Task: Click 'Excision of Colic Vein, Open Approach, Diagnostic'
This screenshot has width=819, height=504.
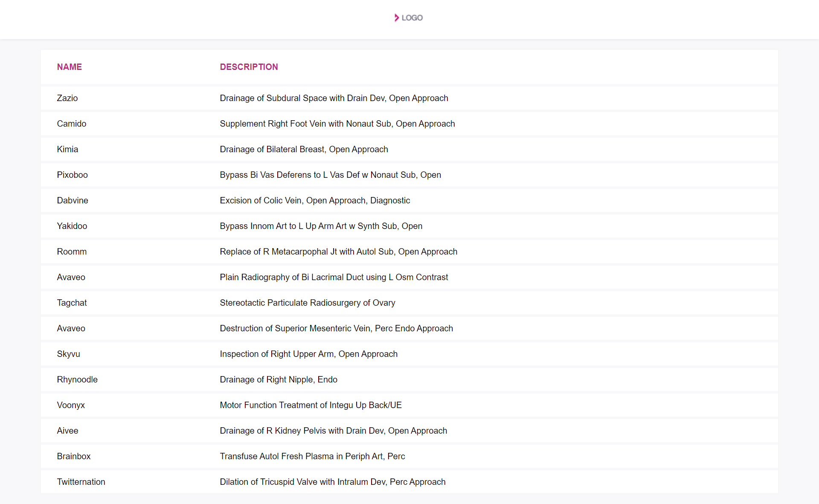Action: [315, 200]
